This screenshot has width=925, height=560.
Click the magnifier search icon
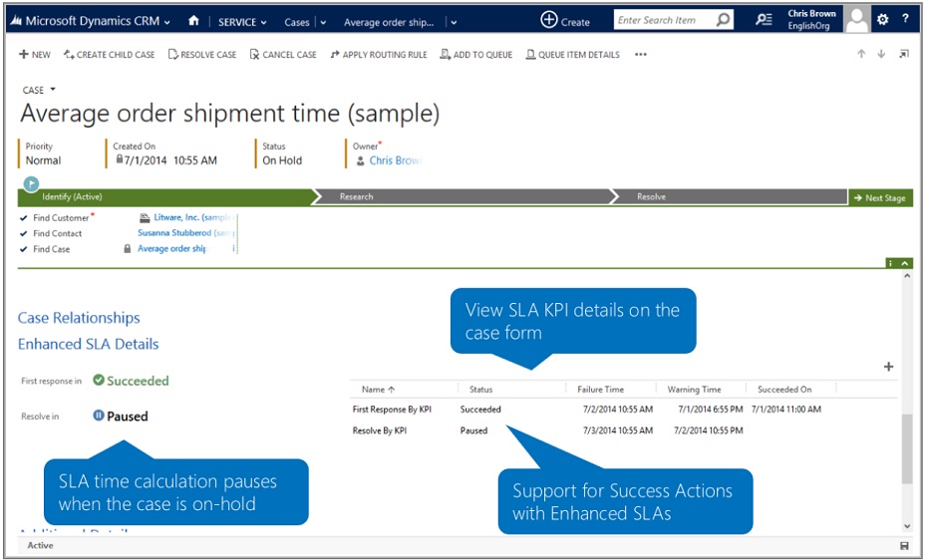point(723,20)
